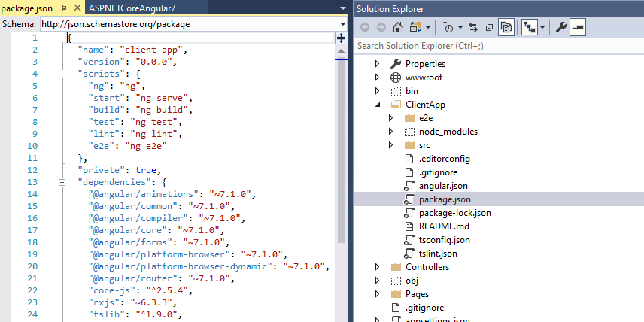
Task: Click the Properties wrench icon
Action: [560, 28]
